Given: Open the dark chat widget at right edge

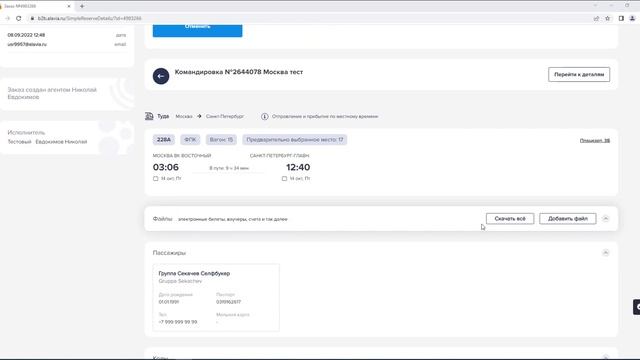Looking at the screenshot, I should point(636,307).
